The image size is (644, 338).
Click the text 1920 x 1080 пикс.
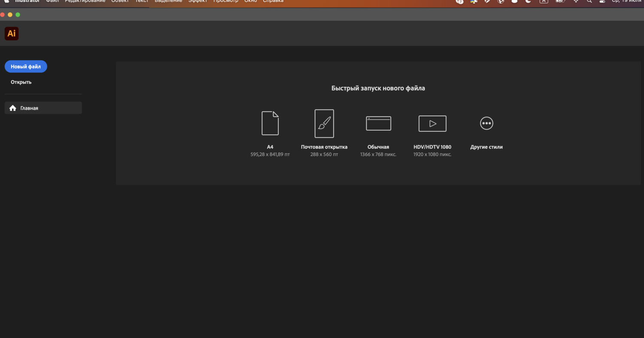[x=432, y=154]
